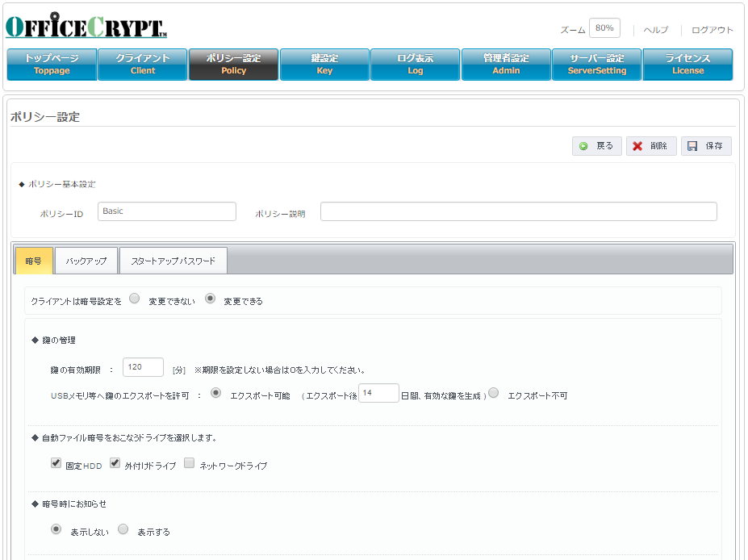Screen dimensions: 748x560
Task: Open the スタートアップパスワード tab
Action: click(x=173, y=261)
